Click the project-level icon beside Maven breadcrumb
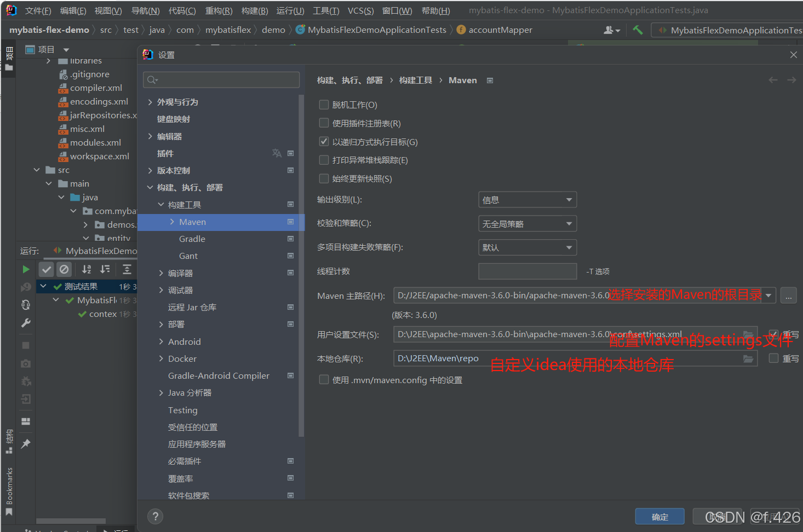 point(490,80)
